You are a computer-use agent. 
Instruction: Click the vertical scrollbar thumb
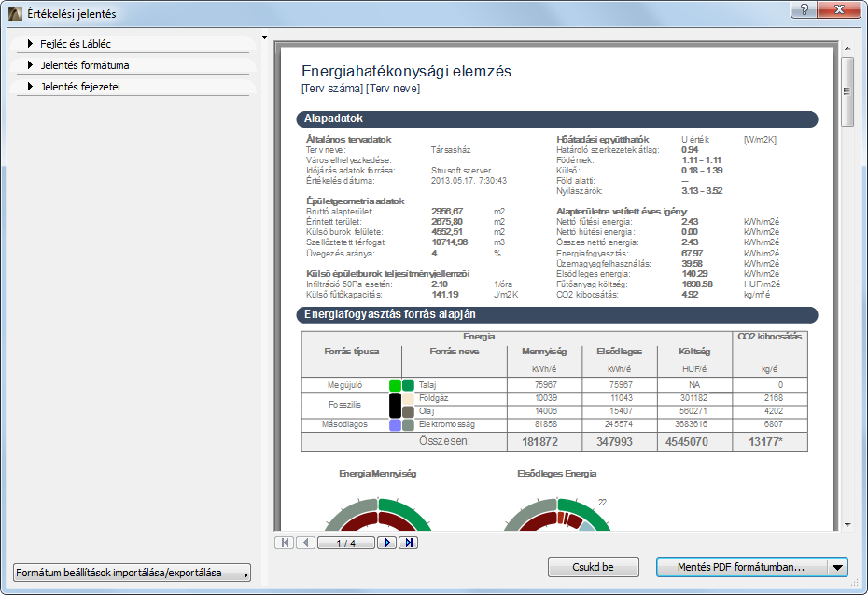(847, 91)
